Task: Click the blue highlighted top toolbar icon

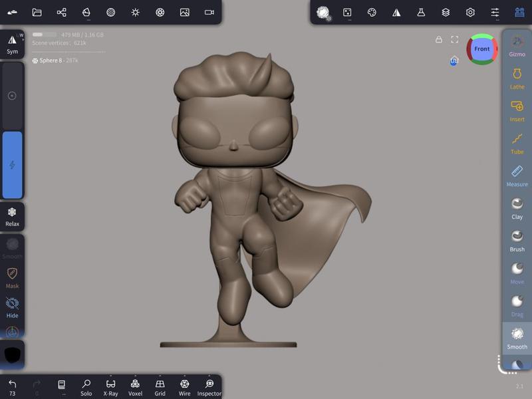Action: 519,13
